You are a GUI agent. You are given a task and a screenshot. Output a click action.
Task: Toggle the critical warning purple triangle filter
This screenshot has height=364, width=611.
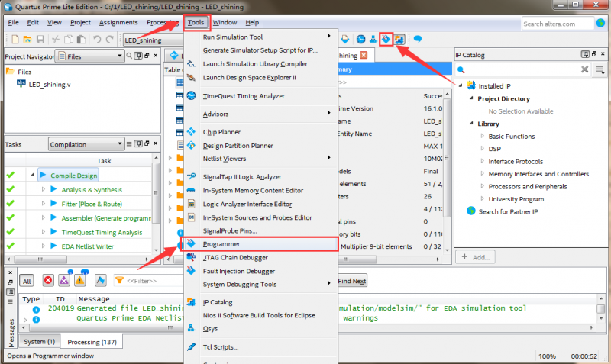(64, 281)
